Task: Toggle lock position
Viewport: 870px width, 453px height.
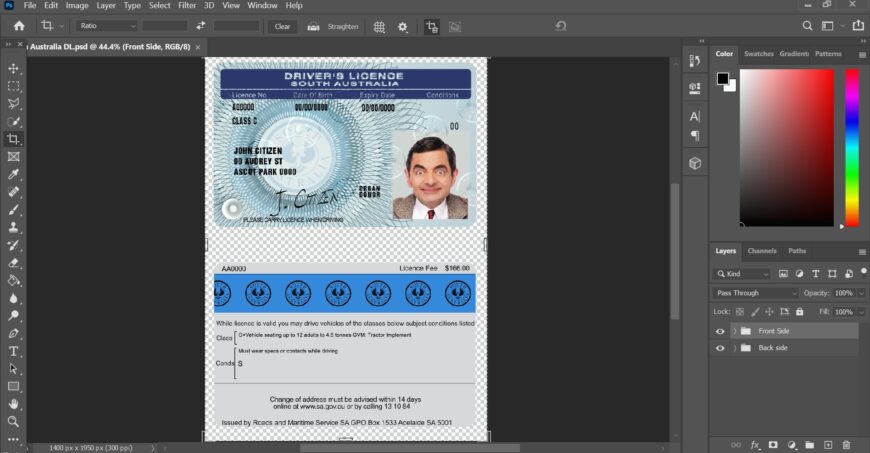Action: click(769, 312)
